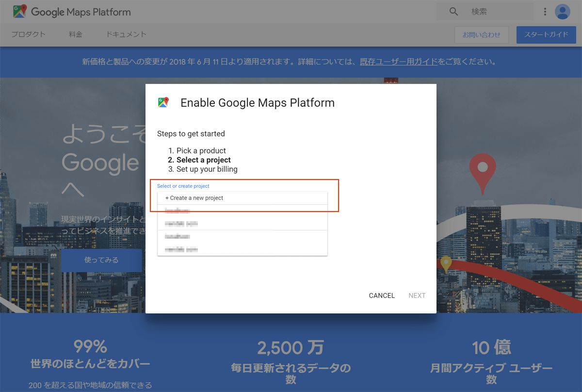Click the Google Maps Platform logo in header

coord(72,12)
